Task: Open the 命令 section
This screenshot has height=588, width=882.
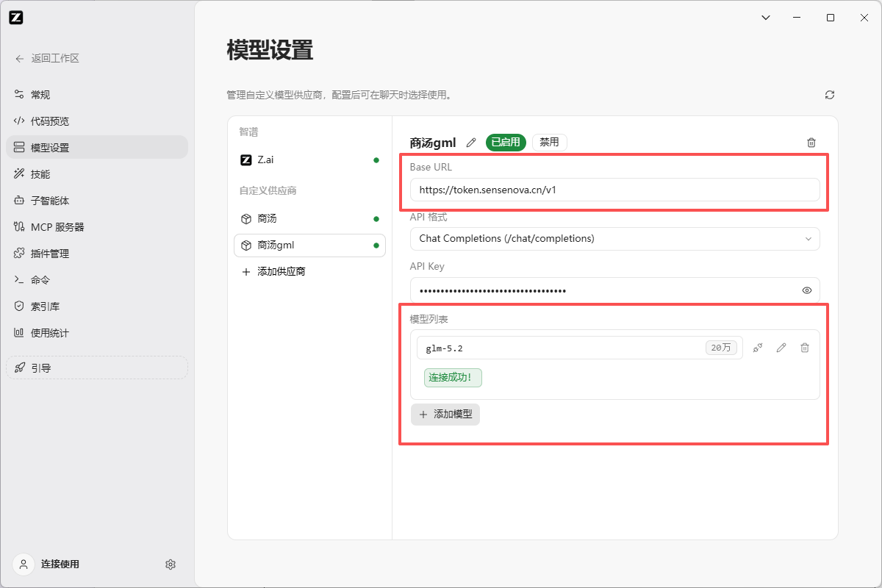Action: click(97, 280)
